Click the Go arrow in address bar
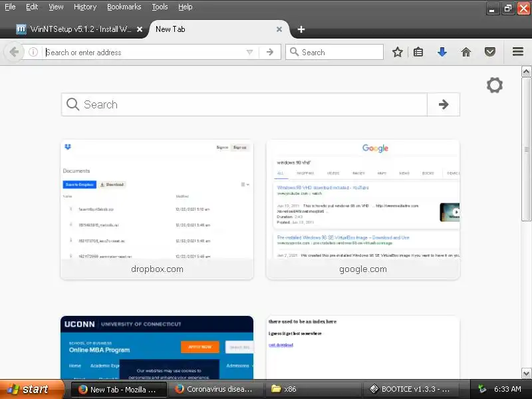 click(270, 53)
